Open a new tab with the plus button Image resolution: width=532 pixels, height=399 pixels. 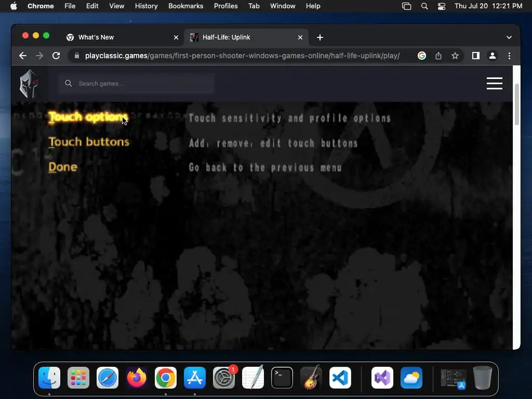(x=320, y=37)
